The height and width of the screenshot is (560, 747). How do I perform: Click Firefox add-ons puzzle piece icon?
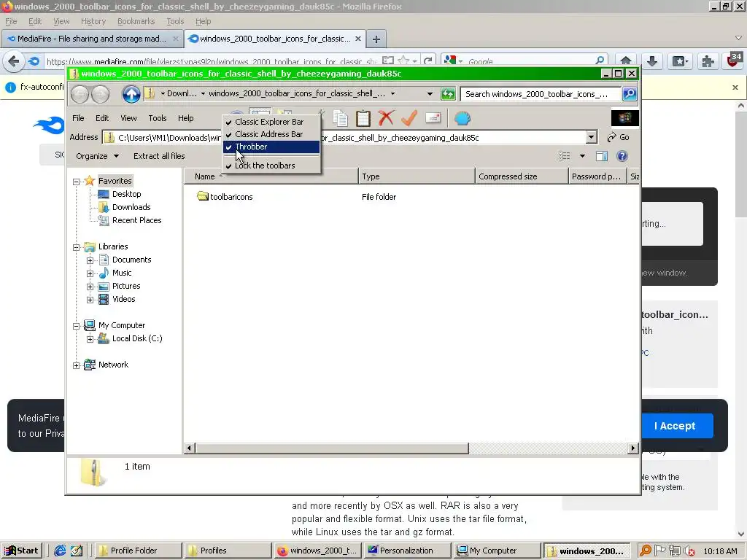click(x=708, y=61)
